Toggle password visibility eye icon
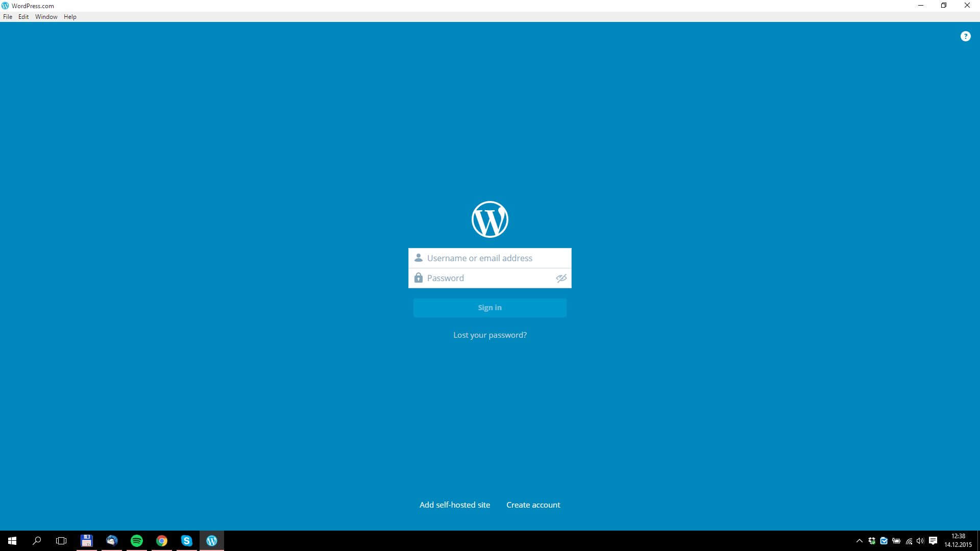 (x=561, y=278)
